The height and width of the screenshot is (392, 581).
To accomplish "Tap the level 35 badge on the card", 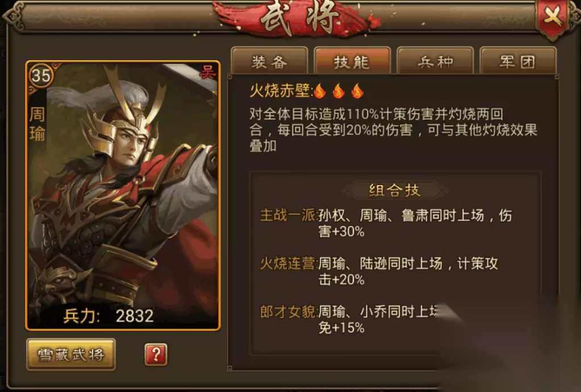I will coord(41,76).
